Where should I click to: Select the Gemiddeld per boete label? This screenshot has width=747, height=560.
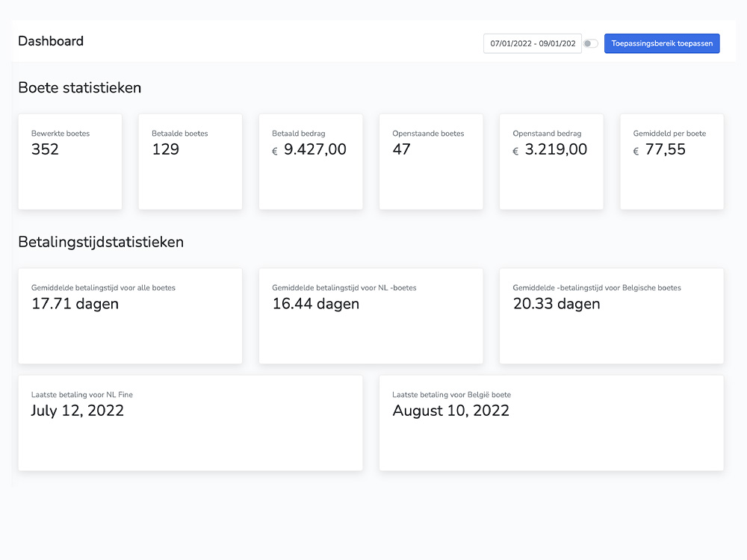coord(669,134)
